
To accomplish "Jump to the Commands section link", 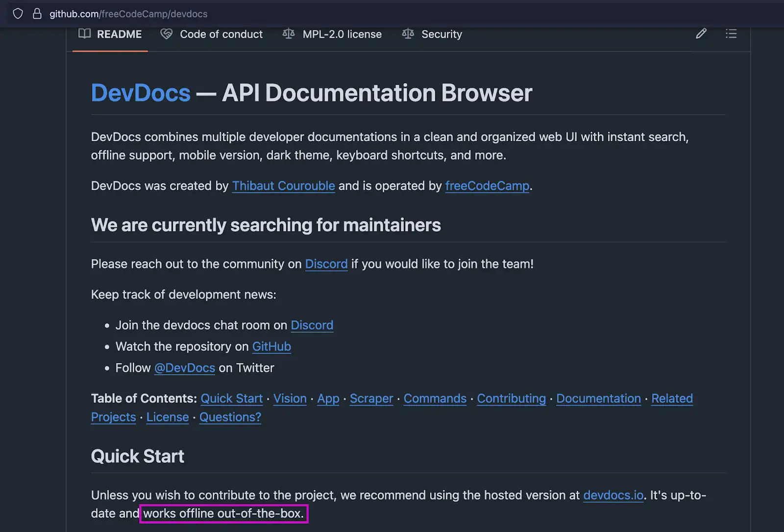I will coord(435,399).
